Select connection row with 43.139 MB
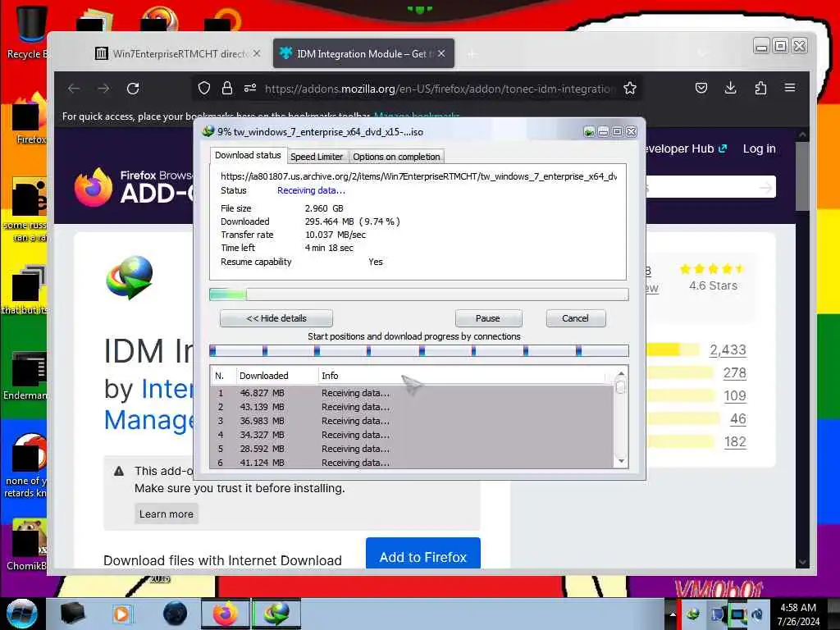Viewport: 840px width, 630px height. point(412,407)
